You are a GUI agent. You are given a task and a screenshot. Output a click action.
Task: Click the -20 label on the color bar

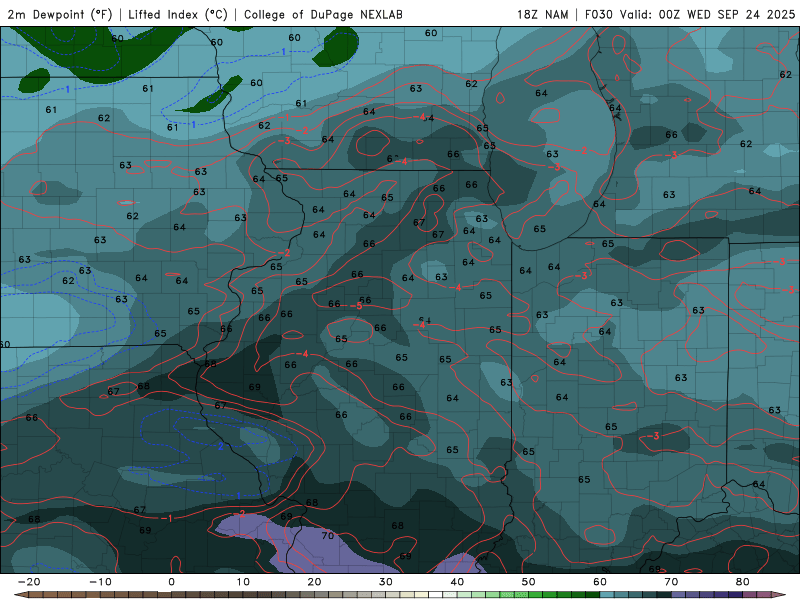tap(29, 582)
